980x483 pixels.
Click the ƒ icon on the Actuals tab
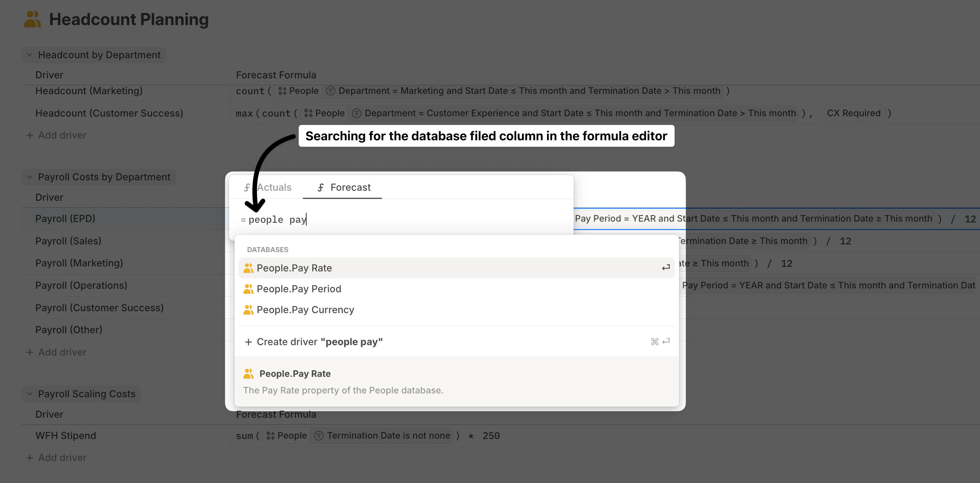tap(247, 187)
